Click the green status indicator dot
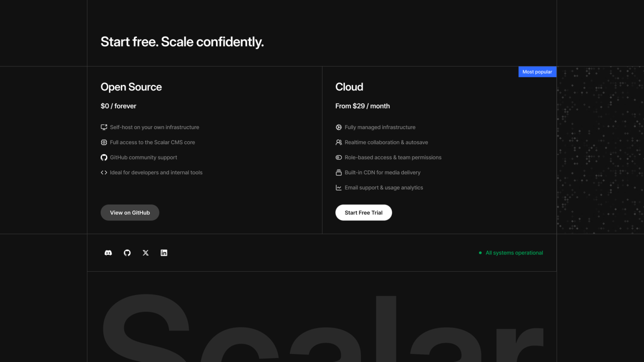644x362 pixels. [x=480, y=253]
